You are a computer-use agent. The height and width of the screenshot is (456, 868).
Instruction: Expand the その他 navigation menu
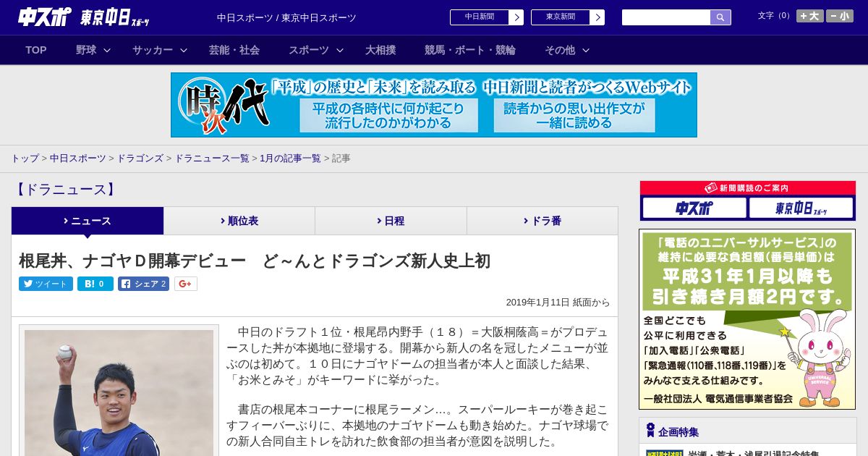pyautogui.click(x=567, y=50)
